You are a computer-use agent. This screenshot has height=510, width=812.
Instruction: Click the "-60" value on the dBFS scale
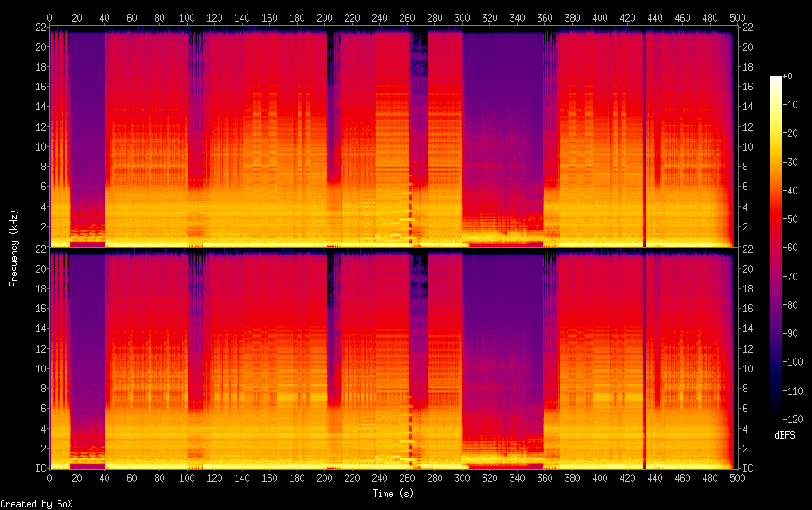pyautogui.click(x=790, y=248)
